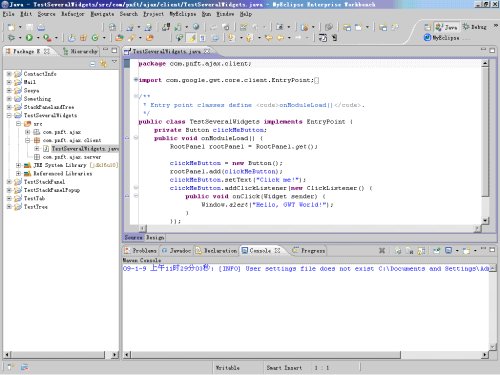Toggle the Debug perspective button
Screen dimensions: 500x375
[x=475, y=27]
